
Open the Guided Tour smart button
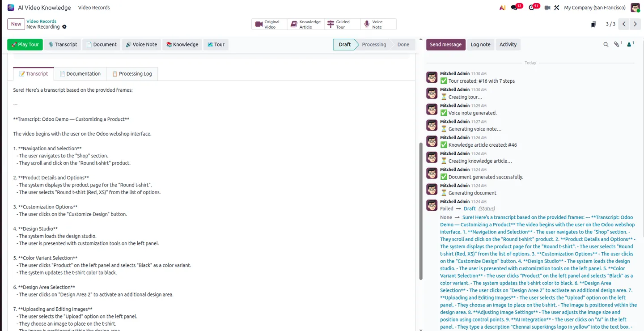[x=342, y=24]
